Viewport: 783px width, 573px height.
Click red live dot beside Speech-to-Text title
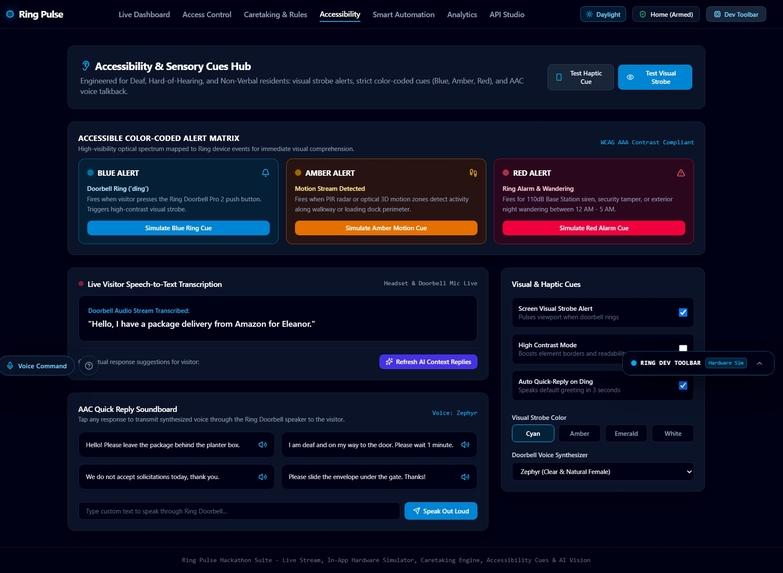coord(81,284)
